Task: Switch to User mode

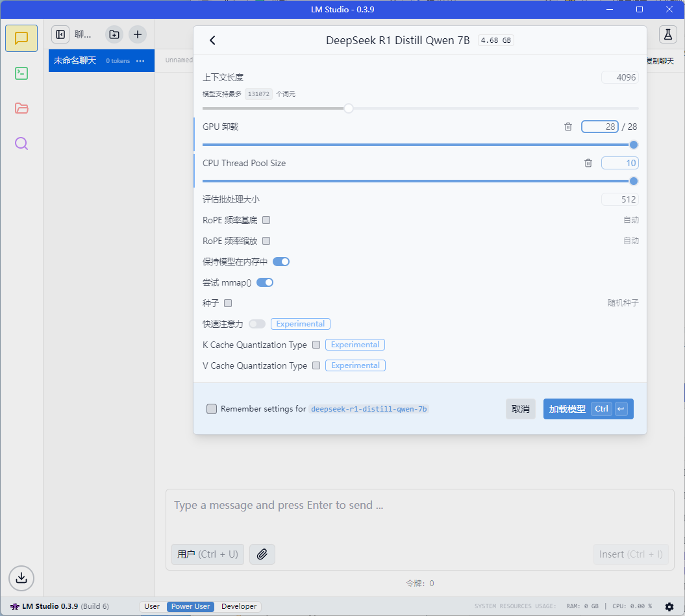Action: (x=151, y=606)
